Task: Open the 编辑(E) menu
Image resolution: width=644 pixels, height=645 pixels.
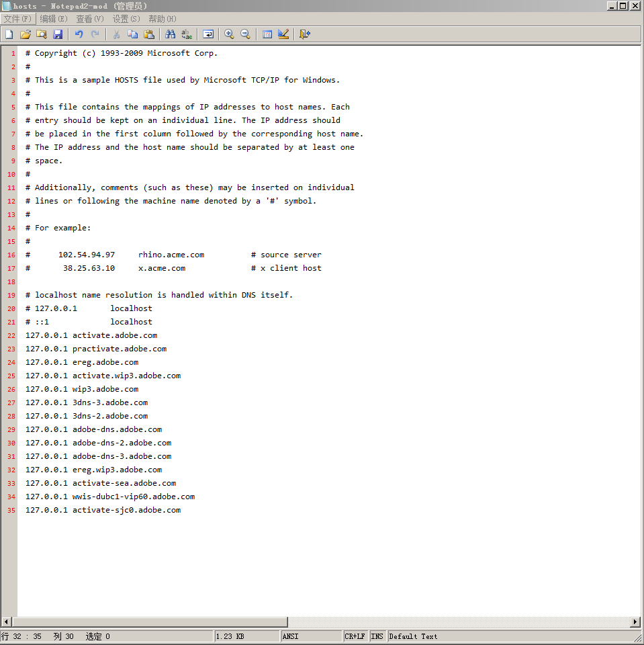Action: point(54,19)
